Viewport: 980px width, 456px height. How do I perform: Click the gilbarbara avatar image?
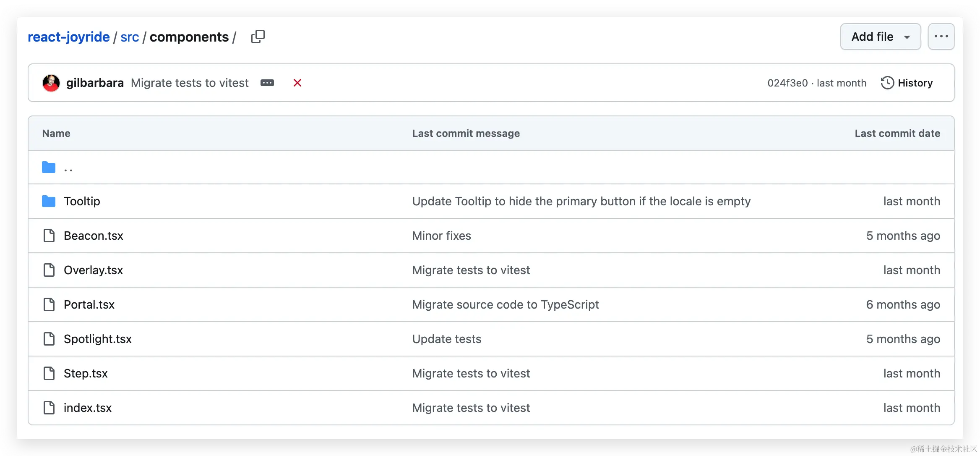coord(51,83)
